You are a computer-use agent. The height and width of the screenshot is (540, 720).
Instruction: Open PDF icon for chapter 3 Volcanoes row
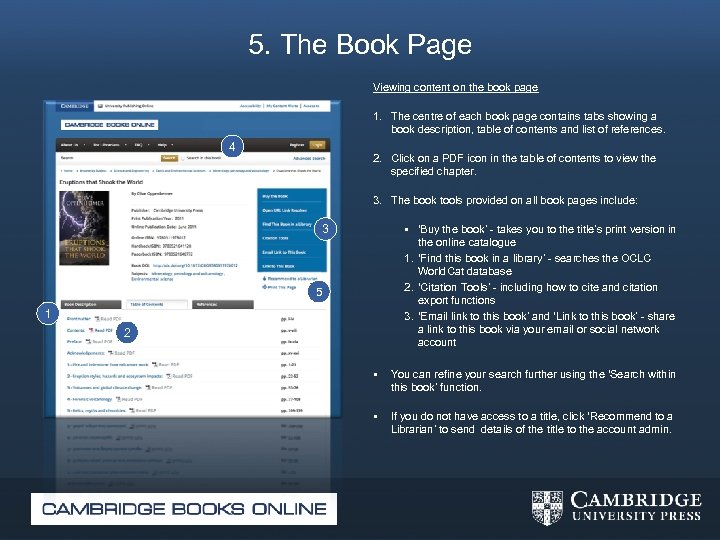click(x=148, y=388)
